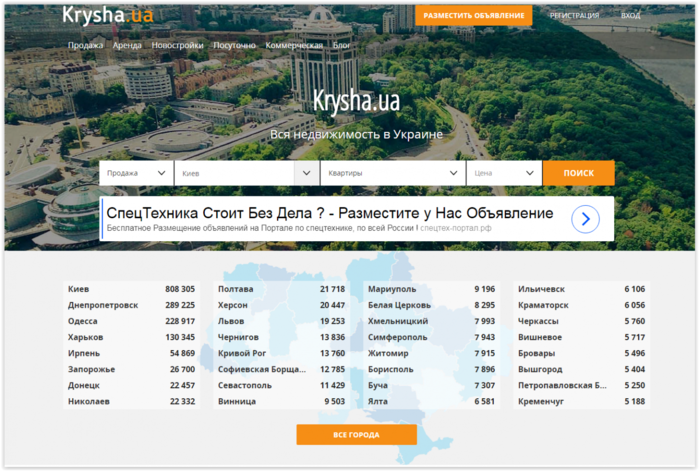Click the 289 225 listing count
This screenshot has width=699, height=471.
tap(180, 305)
